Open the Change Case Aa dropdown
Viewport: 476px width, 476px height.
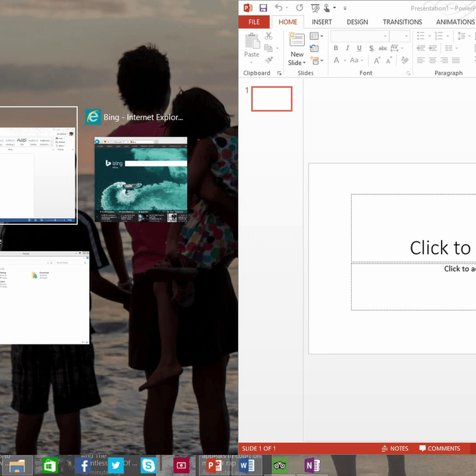[x=356, y=60]
